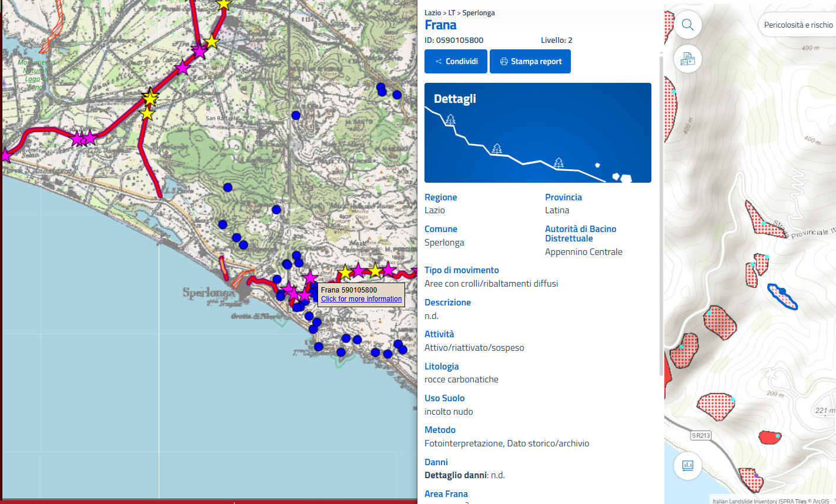Click the printer icon in Stampa report
Viewport: 836px width, 504px height.
(504, 62)
